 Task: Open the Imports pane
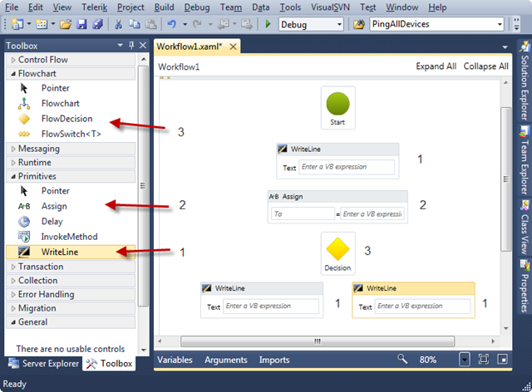pos(274,360)
